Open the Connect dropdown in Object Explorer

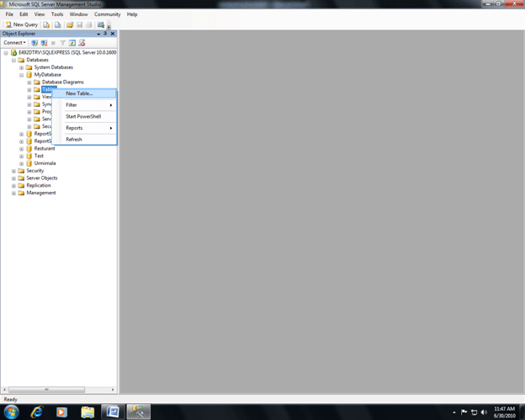[x=14, y=43]
